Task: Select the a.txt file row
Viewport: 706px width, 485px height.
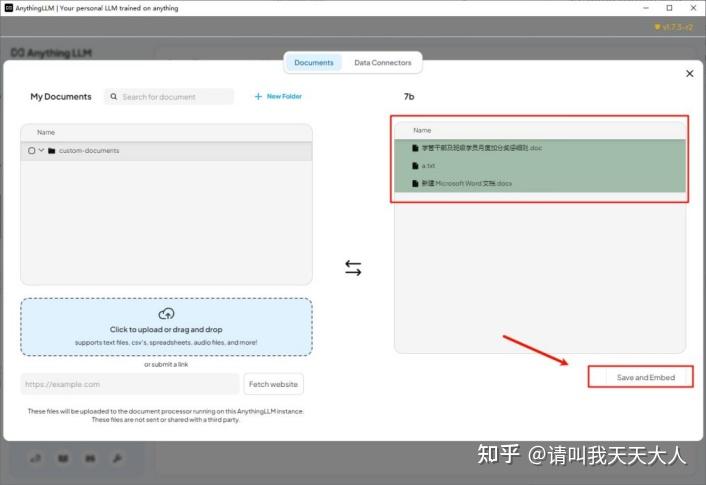Action: [540, 166]
